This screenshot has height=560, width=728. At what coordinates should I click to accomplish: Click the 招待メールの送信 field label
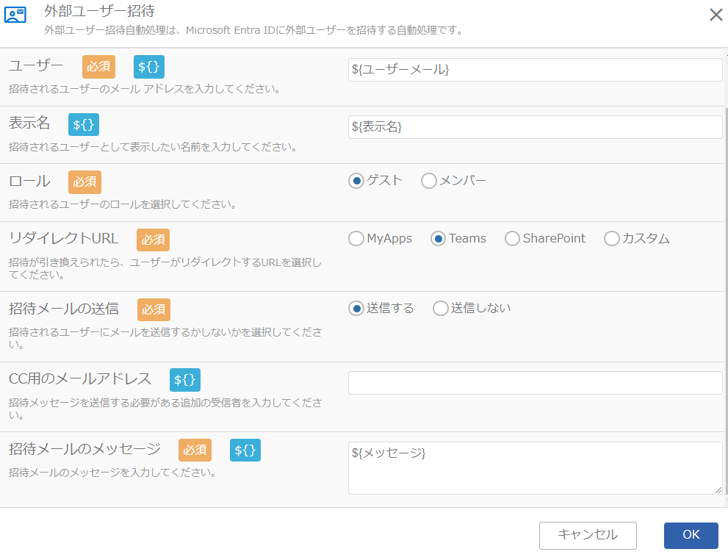pyautogui.click(x=64, y=309)
